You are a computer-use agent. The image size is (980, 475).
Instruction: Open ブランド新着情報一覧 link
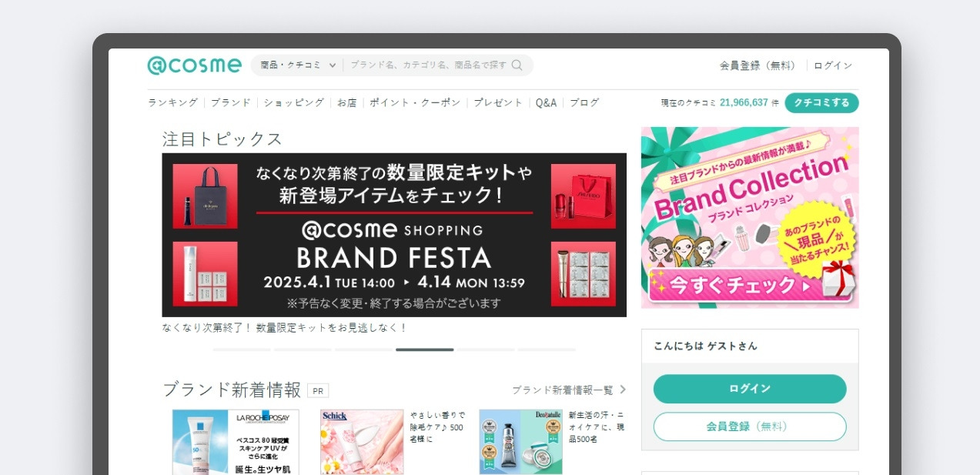pyautogui.click(x=563, y=390)
